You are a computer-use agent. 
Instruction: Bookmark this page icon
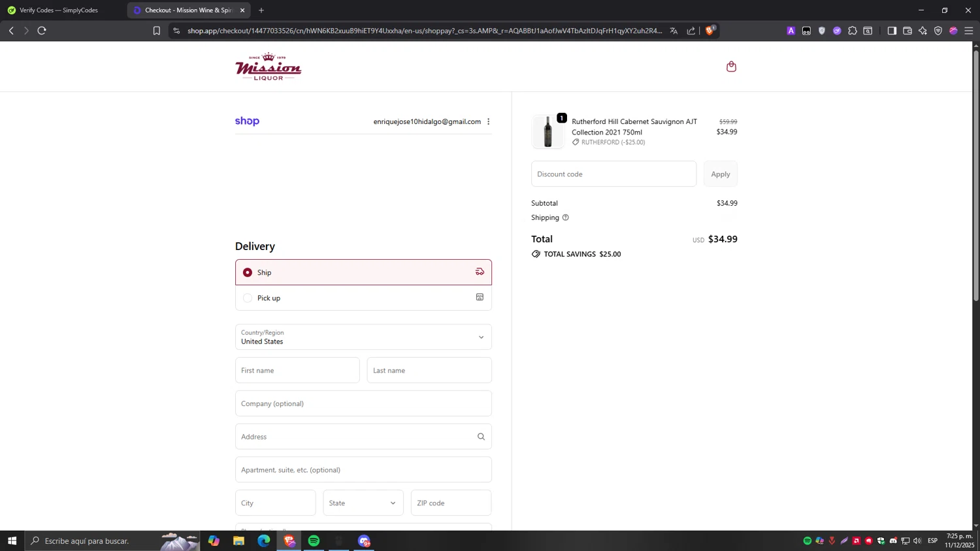[x=156, y=31]
